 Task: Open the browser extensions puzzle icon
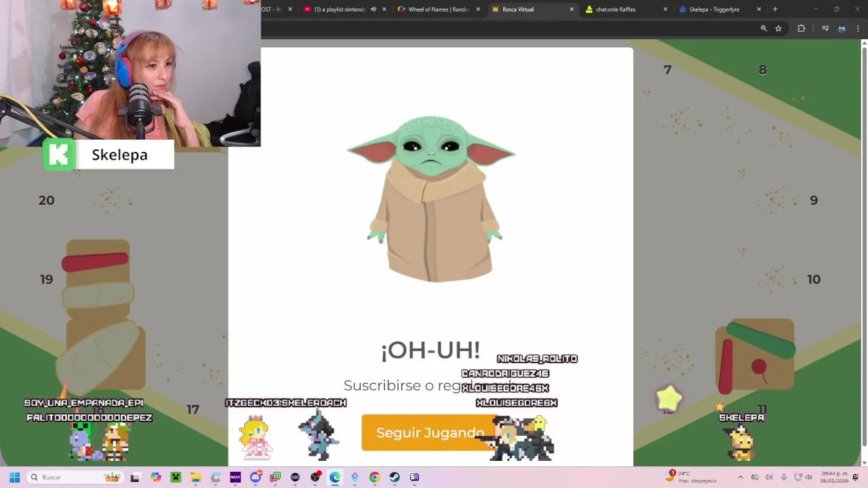tap(801, 28)
